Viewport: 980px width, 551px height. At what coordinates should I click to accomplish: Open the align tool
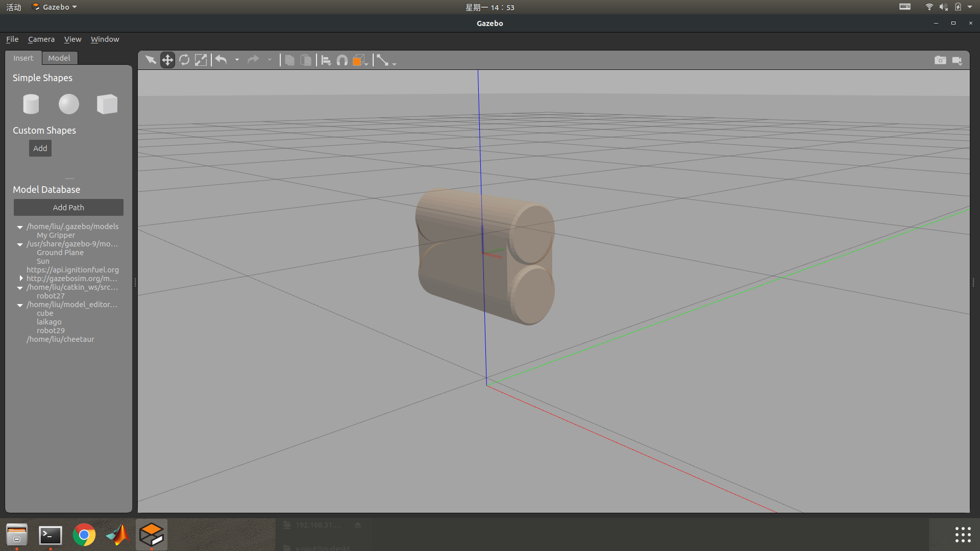pyautogui.click(x=326, y=60)
